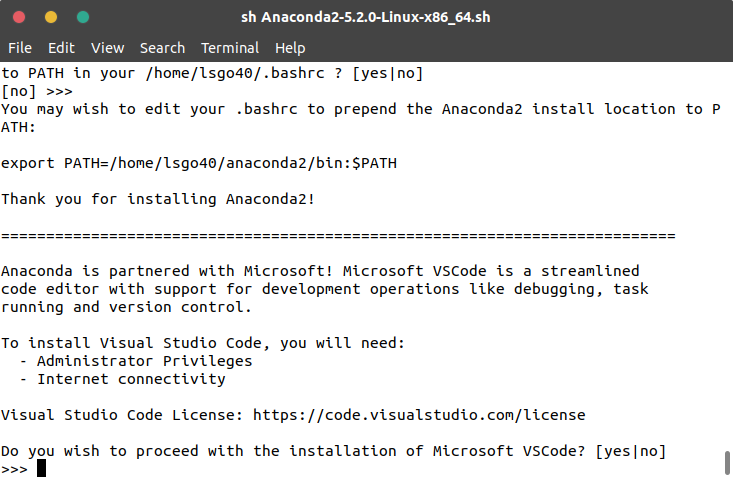Image resolution: width=733 pixels, height=478 pixels.
Task: Click the '[no] >>>' prompt line
Action: coord(37,91)
